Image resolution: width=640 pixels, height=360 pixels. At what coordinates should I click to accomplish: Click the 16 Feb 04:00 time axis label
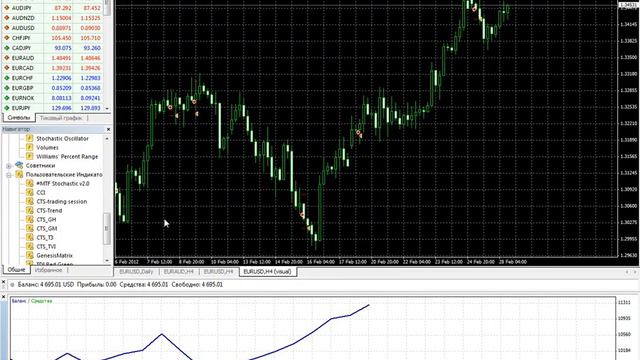point(321,262)
